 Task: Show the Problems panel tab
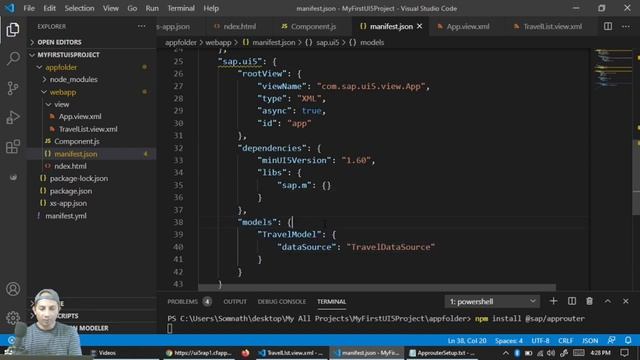click(x=189, y=302)
